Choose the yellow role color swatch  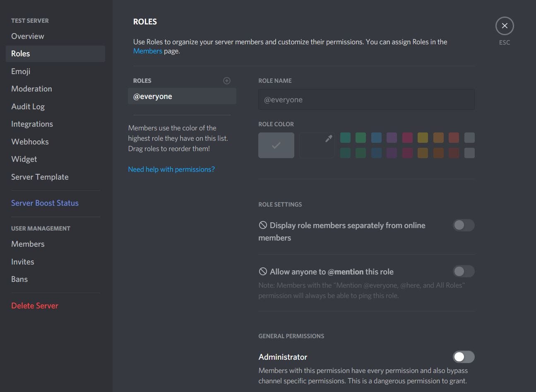tap(423, 138)
